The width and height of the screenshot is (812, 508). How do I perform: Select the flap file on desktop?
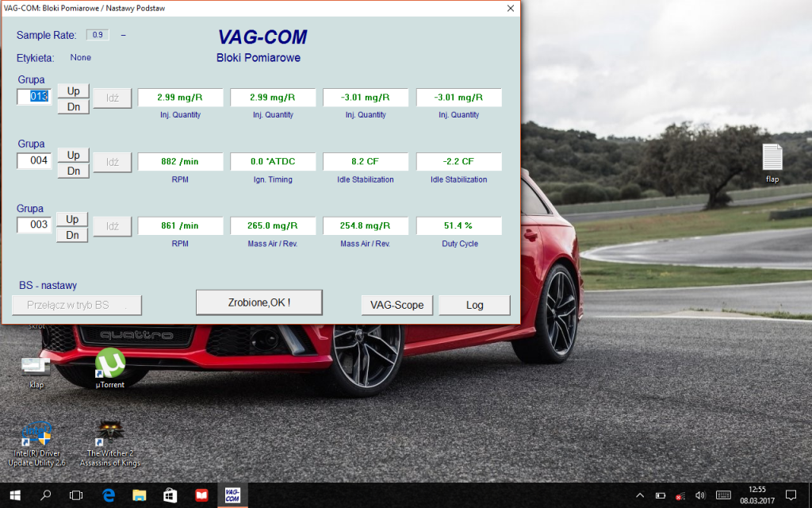pyautogui.click(x=772, y=164)
